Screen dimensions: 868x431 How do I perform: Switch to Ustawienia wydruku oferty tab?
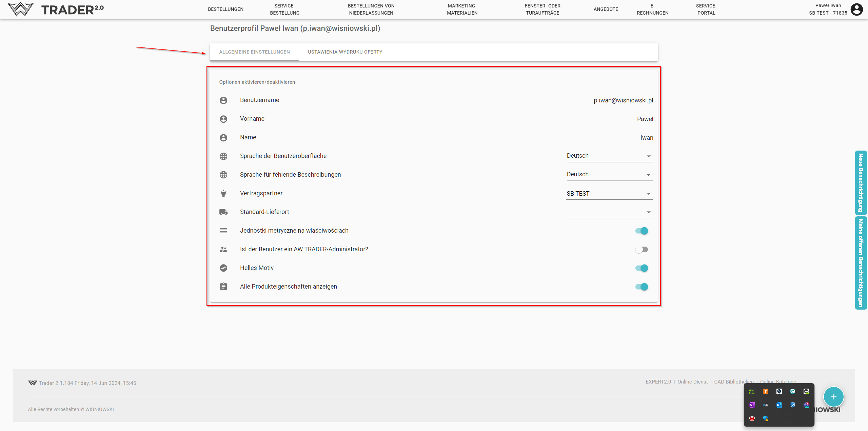tap(345, 52)
